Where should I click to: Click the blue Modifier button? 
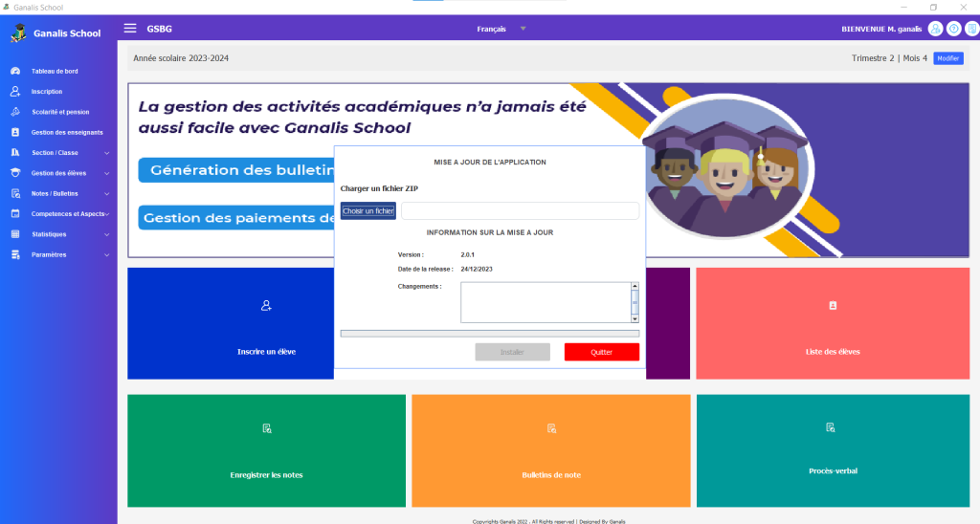[948, 58]
